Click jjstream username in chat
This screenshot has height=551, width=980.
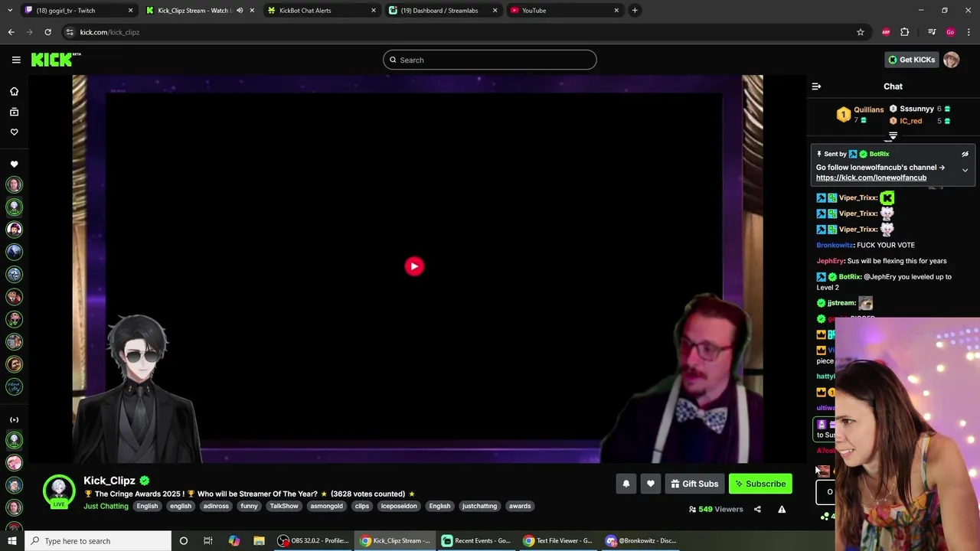841,303
